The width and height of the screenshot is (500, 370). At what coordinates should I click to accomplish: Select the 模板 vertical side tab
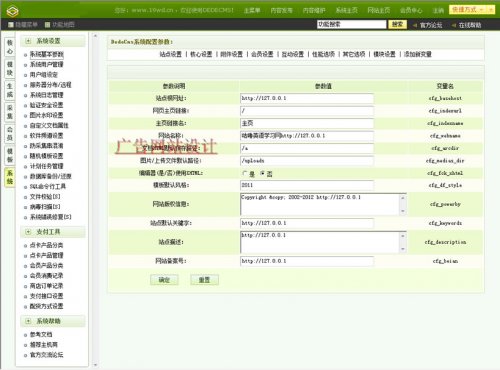[10, 155]
